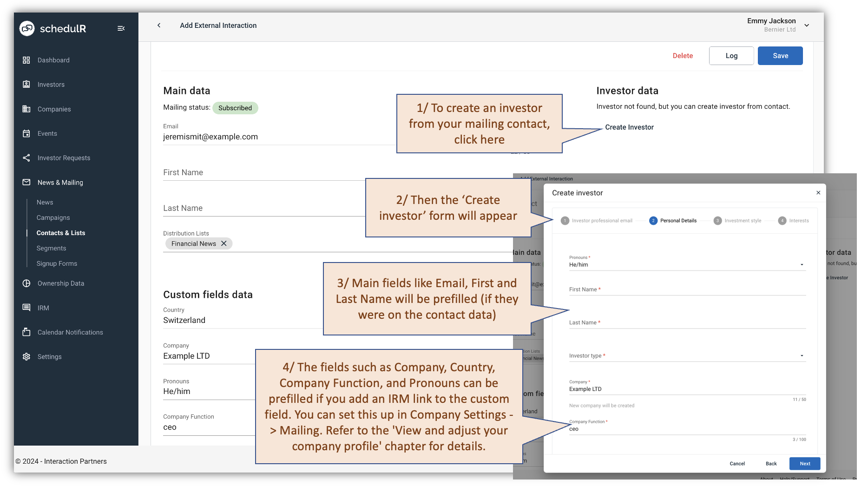Select Contacts & Lists in the sidebar menu

click(61, 233)
